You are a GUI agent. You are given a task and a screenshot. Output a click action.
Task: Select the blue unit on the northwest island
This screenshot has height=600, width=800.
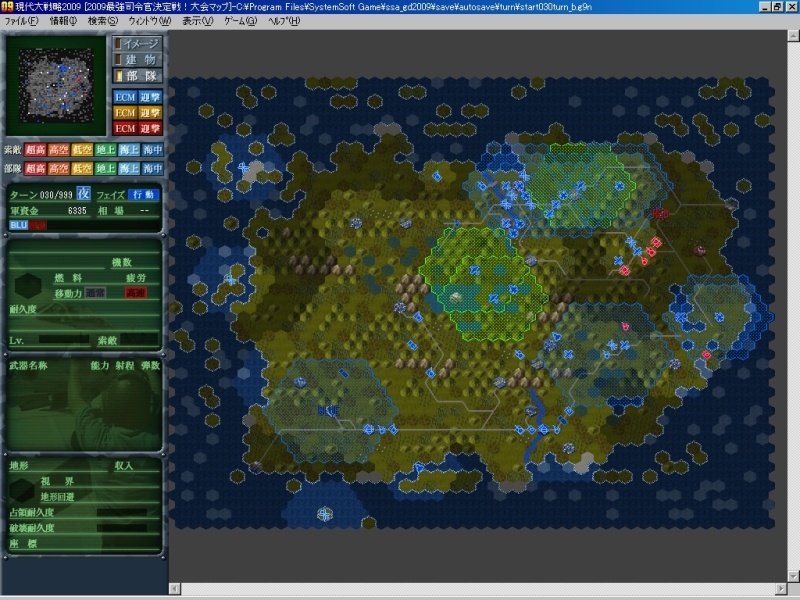tap(243, 167)
